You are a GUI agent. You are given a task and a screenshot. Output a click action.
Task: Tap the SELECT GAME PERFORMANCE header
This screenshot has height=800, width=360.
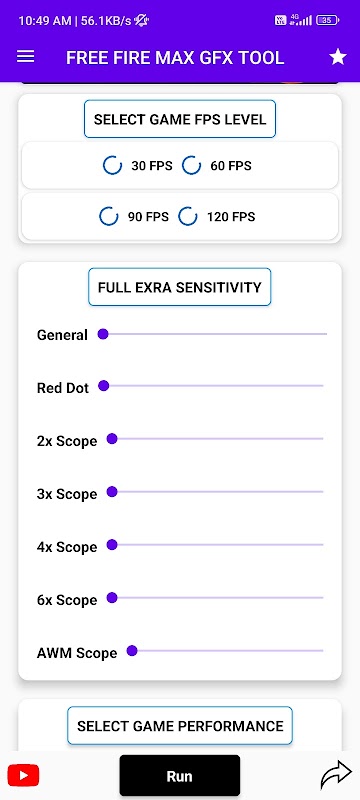[180, 726]
